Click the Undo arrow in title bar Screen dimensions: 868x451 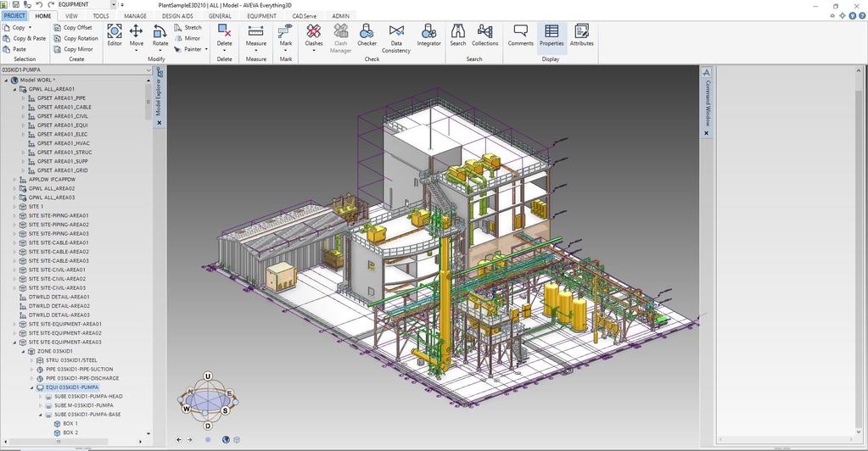pos(39,4)
